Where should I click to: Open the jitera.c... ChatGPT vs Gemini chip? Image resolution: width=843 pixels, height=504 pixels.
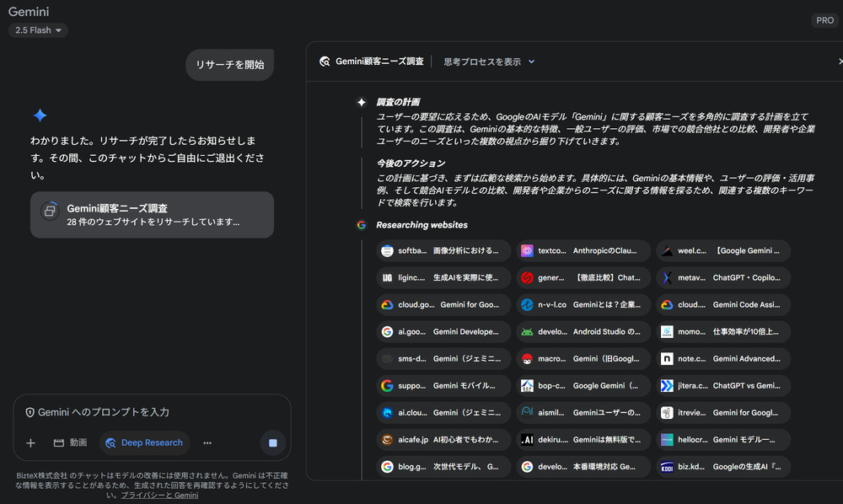(x=723, y=386)
